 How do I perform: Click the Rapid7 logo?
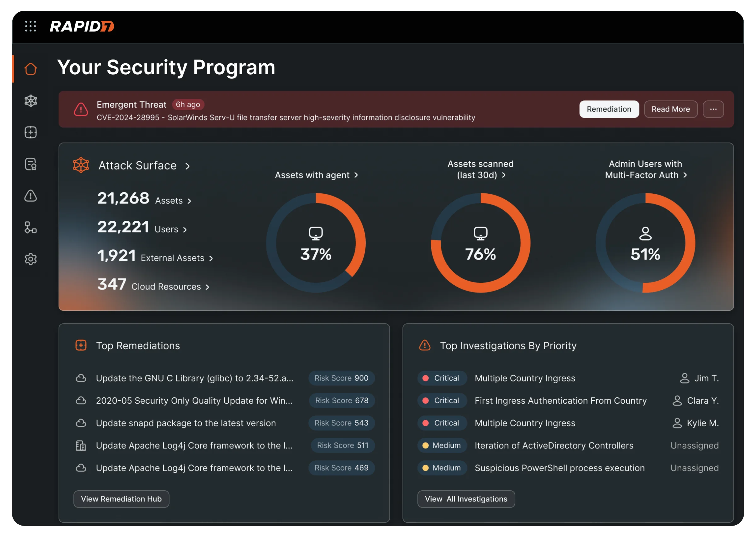tap(82, 26)
